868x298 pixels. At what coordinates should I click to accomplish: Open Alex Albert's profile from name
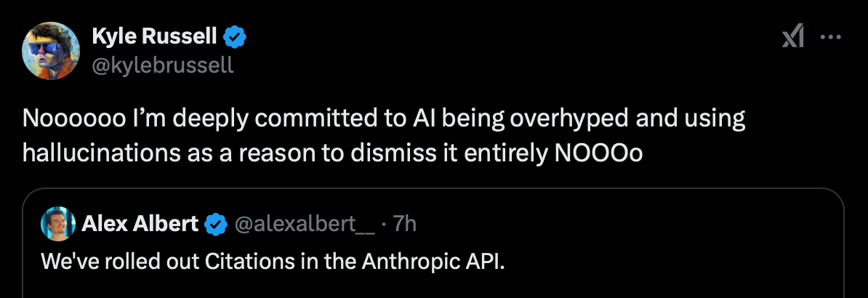click(140, 225)
